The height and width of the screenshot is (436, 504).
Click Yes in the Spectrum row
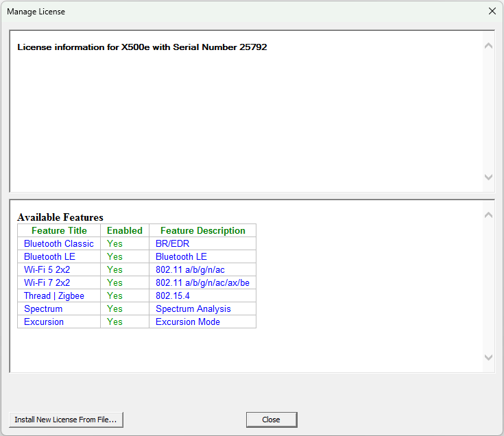coord(115,309)
